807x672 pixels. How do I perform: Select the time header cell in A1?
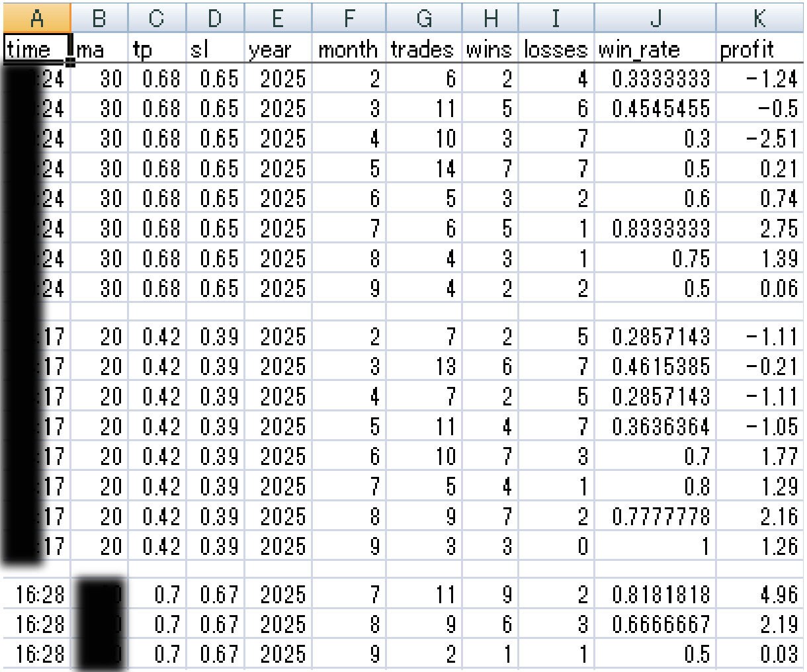pyautogui.click(x=36, y=49)
